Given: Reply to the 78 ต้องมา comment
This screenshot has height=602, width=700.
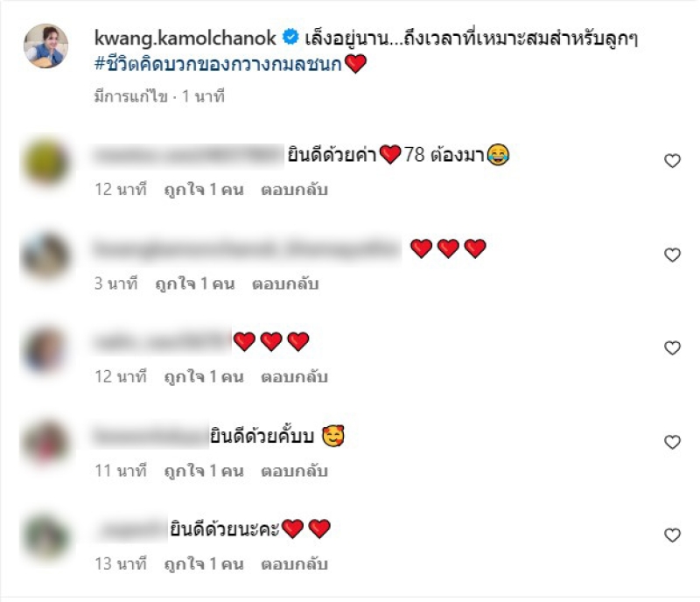Looking at the screenshot, I should coord(295,190).
